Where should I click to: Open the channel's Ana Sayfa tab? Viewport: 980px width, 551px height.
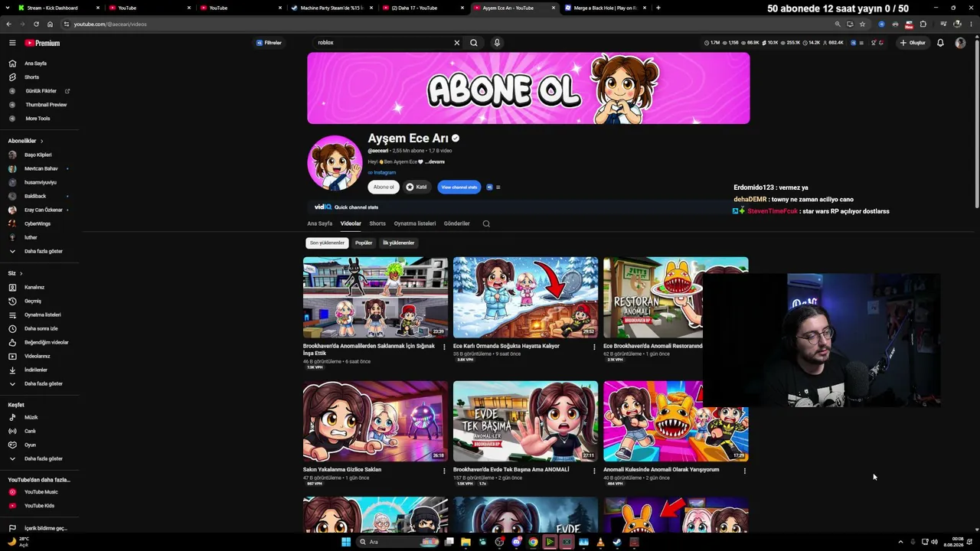pos(320,223)
